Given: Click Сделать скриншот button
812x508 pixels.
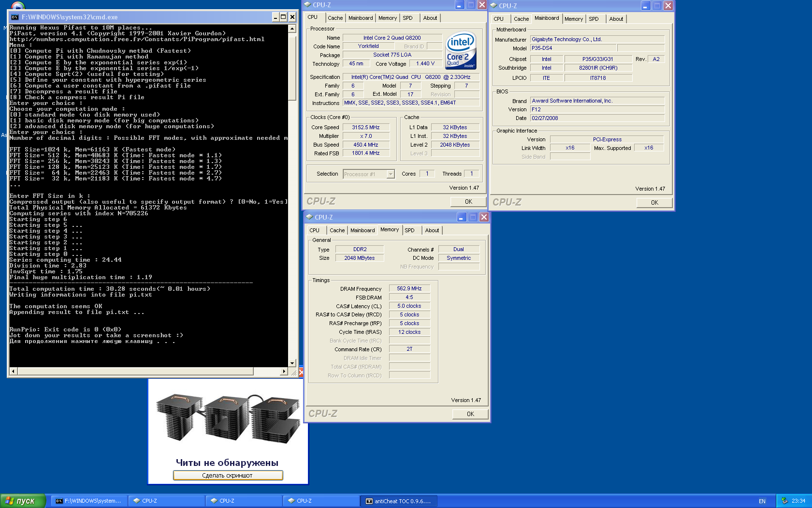Looking at the screenshot, I should coord(228,476).
